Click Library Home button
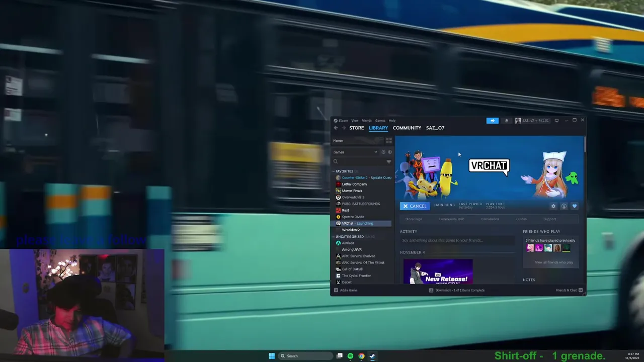 pyautogui.click(x=357, y=141)
